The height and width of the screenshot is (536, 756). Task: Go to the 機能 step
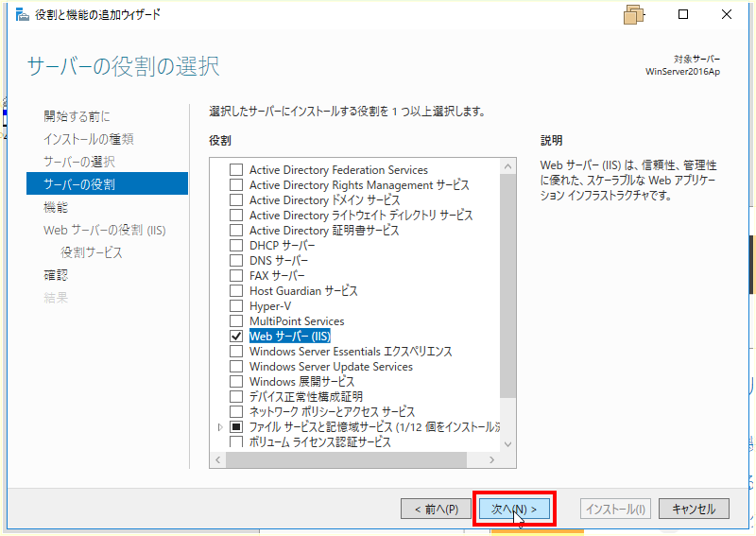56,207
